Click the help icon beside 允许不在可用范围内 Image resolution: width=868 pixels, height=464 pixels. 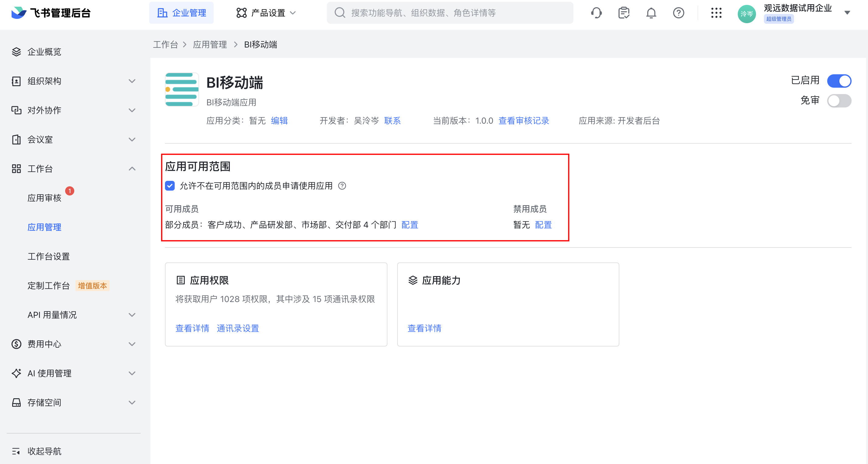(342, 186)
